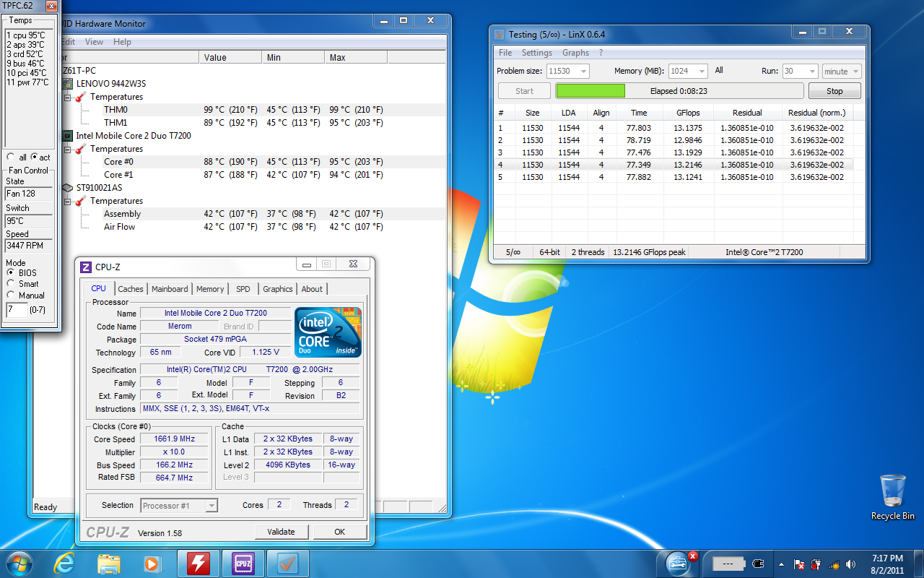Click the ST910021AS hard drive icon
The image size is (924, 578).
tap(68, 188)
